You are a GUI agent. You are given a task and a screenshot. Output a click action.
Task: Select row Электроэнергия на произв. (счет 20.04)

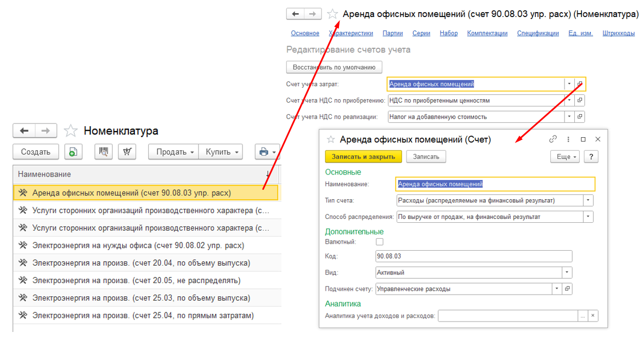147,263
